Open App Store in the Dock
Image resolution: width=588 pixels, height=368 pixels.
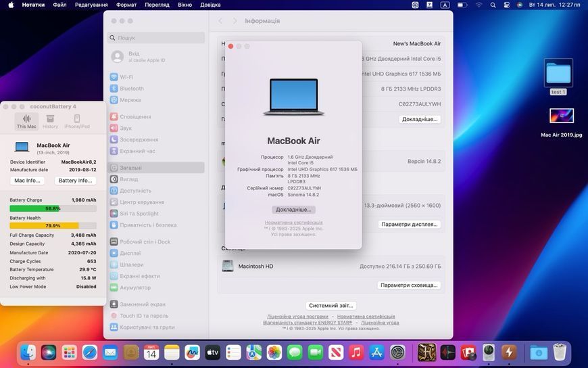click(376, 352)
